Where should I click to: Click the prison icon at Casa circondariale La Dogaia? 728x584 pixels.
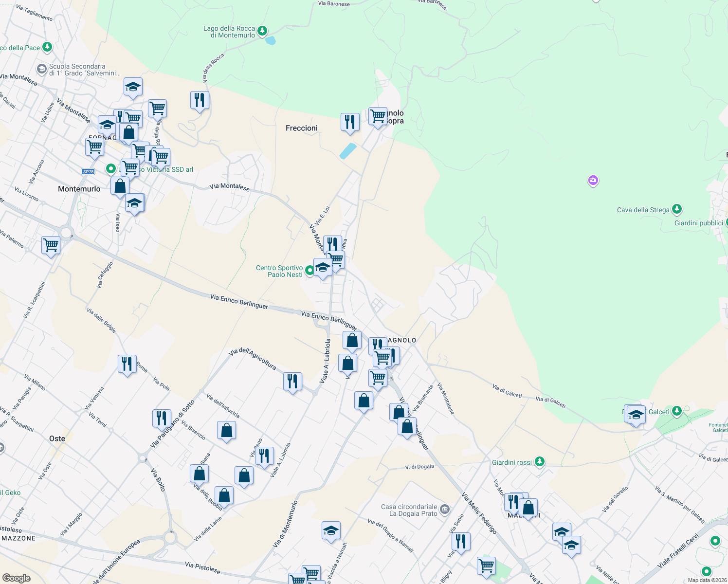pos(445,509)
